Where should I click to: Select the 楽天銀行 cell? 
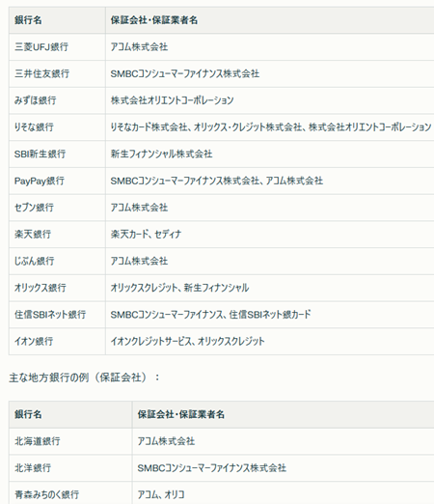point(57,234)
